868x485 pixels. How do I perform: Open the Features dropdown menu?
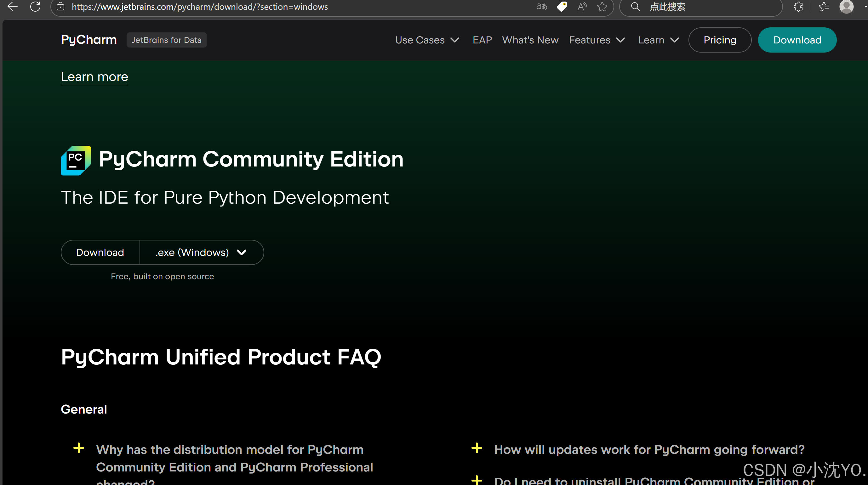[x=597, y=40]
